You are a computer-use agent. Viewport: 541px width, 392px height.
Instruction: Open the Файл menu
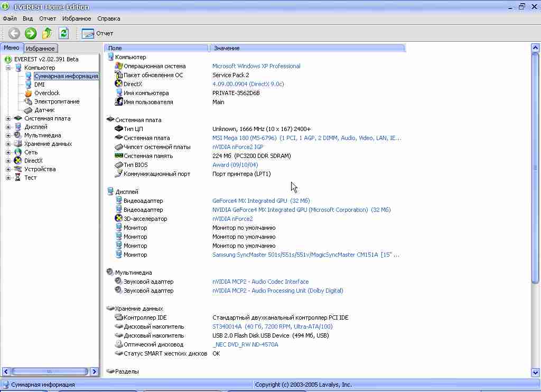(10, 18)
